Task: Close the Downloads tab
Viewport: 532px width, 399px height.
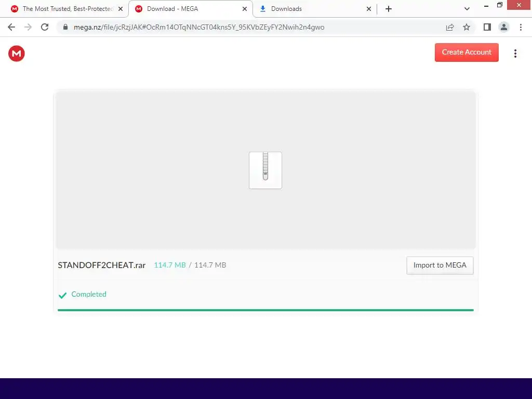Action: [x=369, y=9]
